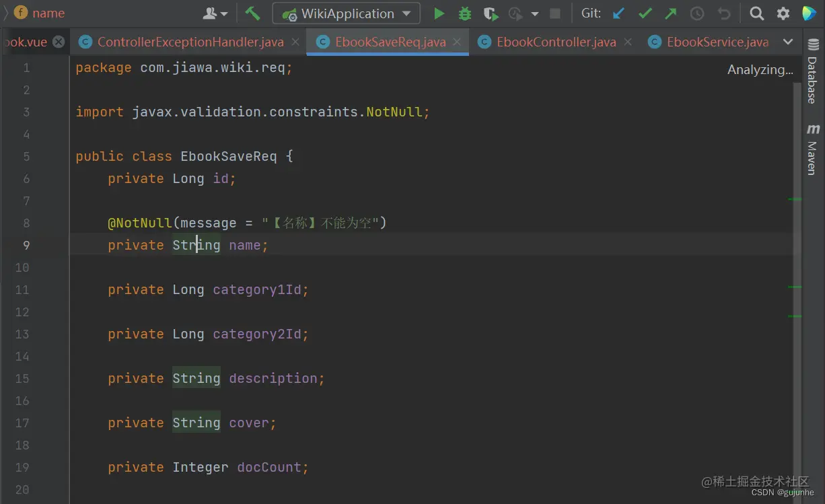Open the Code With Me user menu
The height and width of the screenshot is (504, 825).
tap(215, 13)
